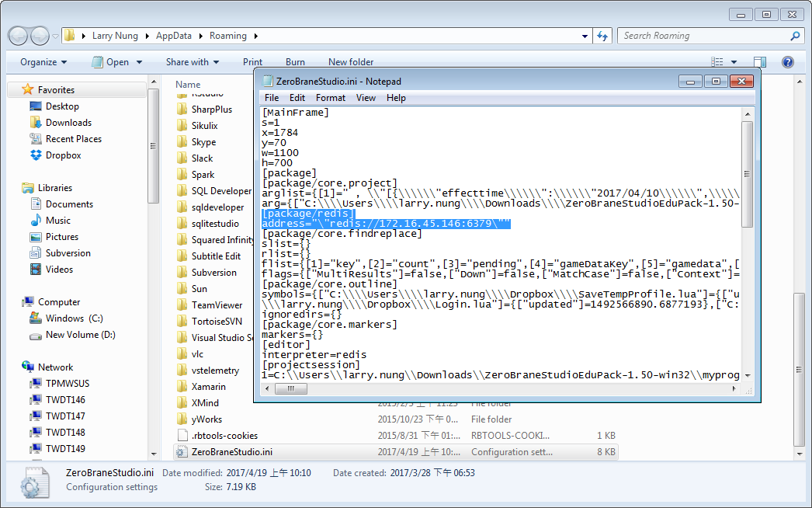
Task: Select New Volume (D:) drive
Action: click(x=80, y=335)
